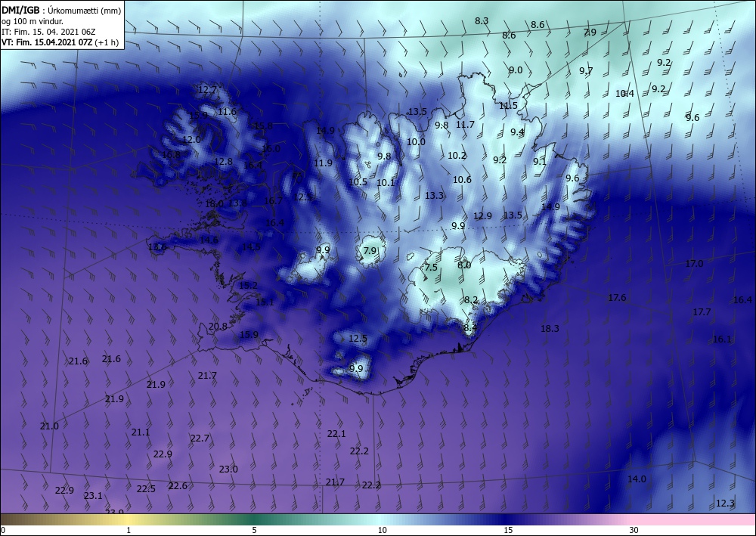
Task: Click the 12.8 value label
Action: pyautogui.click(x=223, y=162)
